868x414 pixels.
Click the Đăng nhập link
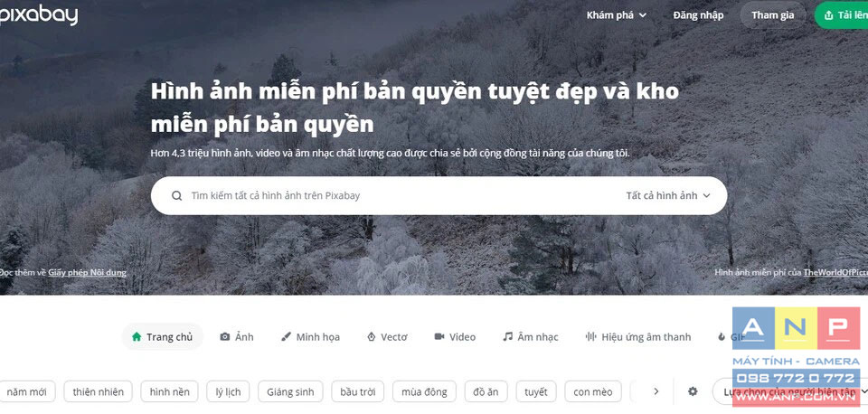tap(698, 15)
